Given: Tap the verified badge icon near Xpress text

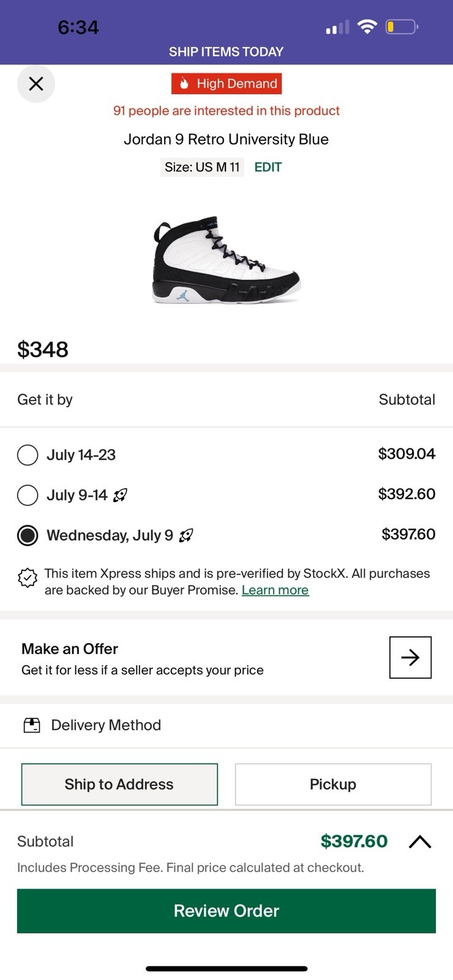Looking at the screenshot, I should pyautogui.click(x=28, y=578).
